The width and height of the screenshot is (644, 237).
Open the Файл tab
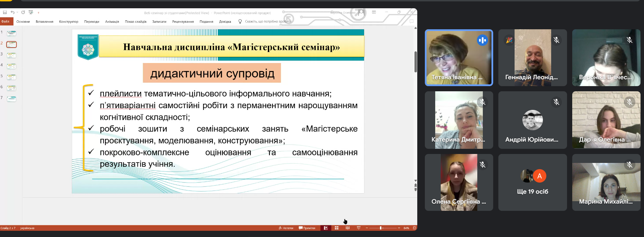tap(6, 21)
